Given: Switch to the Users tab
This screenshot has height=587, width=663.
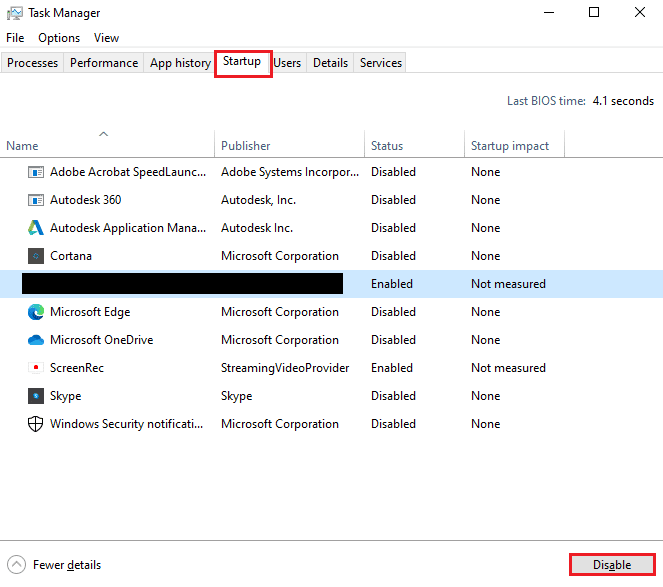Looking at the screenshot, I should tap(288, 63).
